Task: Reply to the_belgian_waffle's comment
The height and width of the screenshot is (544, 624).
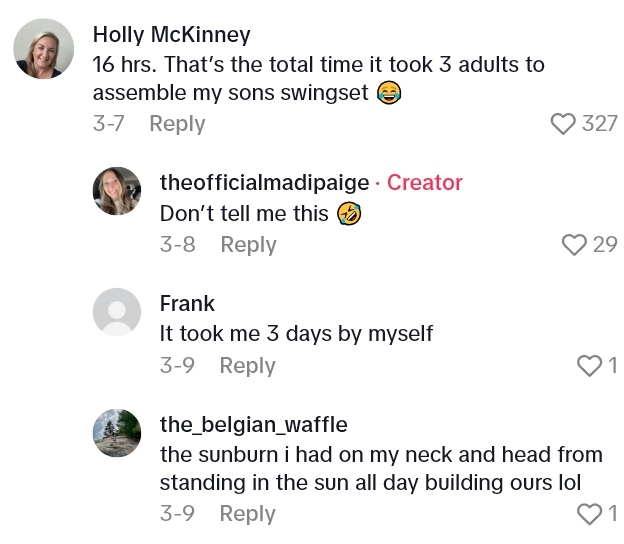Action: pyautogui.click(x=247, y=514)
